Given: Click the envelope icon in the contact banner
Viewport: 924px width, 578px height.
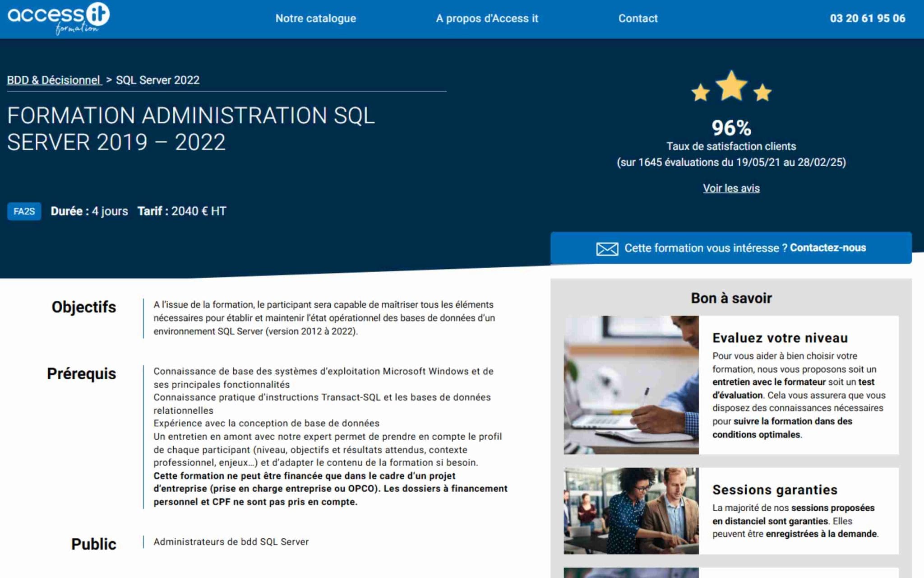Looking at the screenshot, I should coord(607,248).
